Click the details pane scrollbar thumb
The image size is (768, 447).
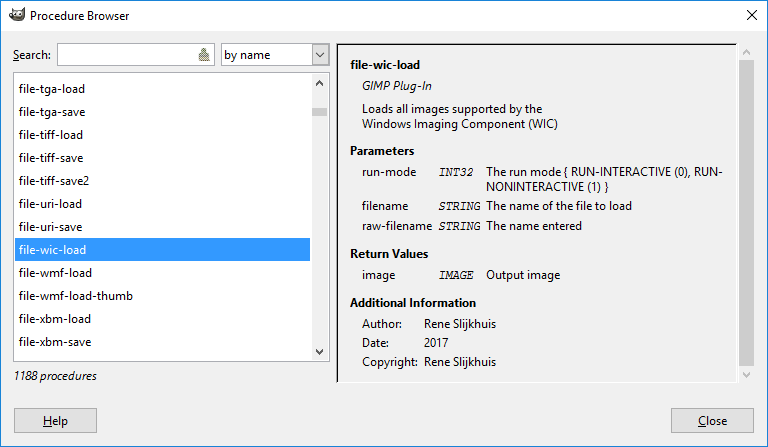(x=746, y=213)
